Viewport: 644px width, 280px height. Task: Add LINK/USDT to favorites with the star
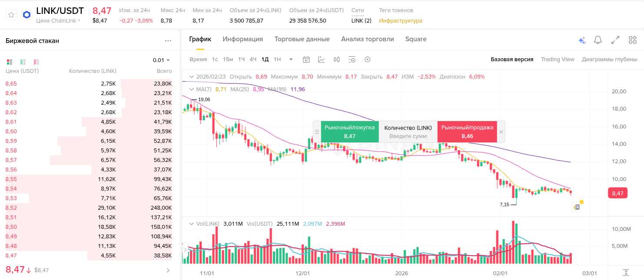click(x=11, y=15)
